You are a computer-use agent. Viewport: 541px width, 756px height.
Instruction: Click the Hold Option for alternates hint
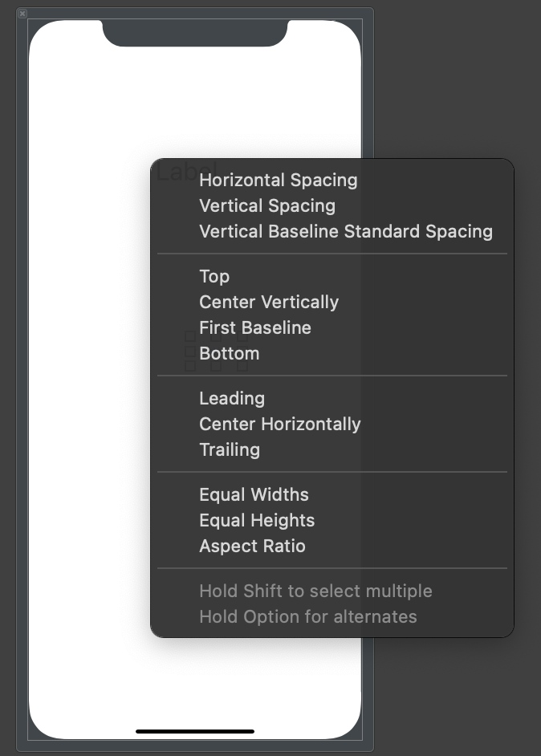tap(307, 616)
